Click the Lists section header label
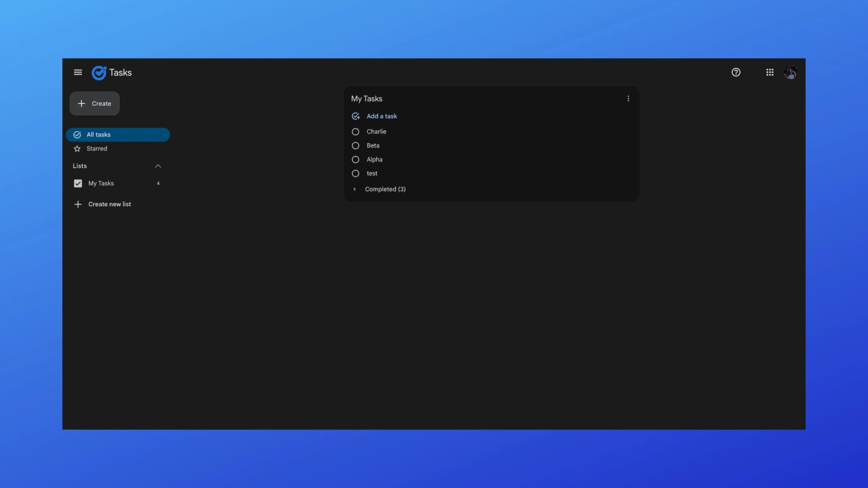Screen dimensions: 868x488 [80, 166]
